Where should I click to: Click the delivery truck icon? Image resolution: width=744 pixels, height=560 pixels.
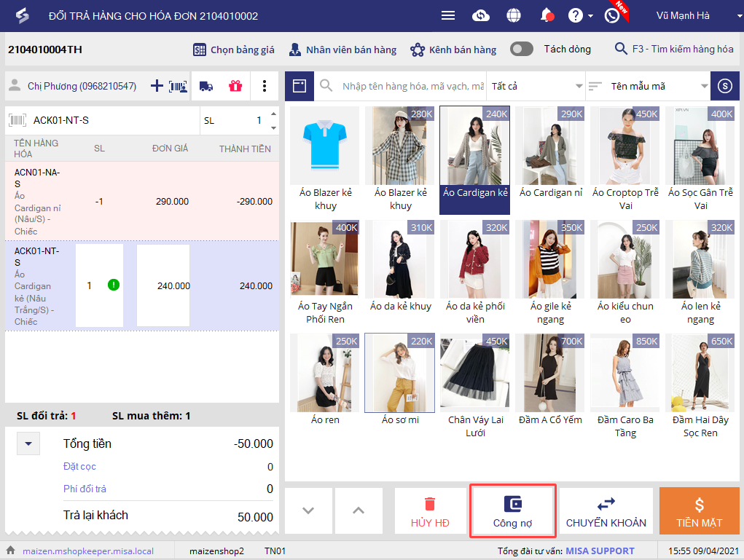pyautogui.click(x=206, y=86)
